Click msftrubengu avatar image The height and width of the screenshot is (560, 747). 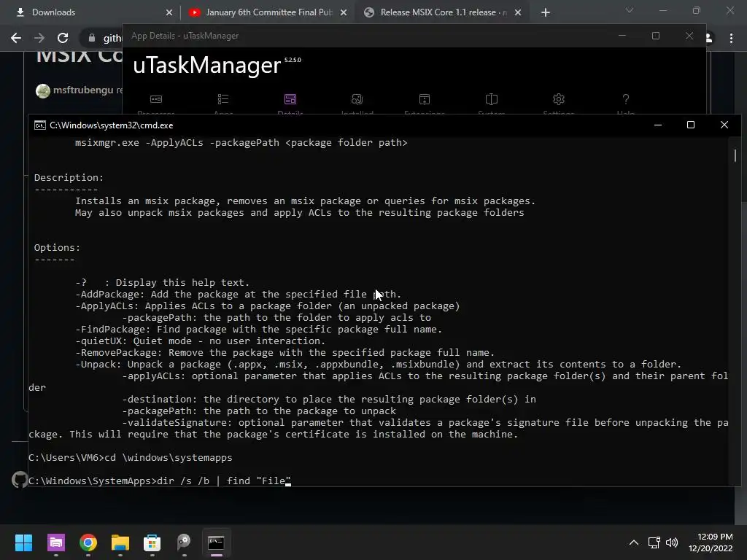coord(43,90)
